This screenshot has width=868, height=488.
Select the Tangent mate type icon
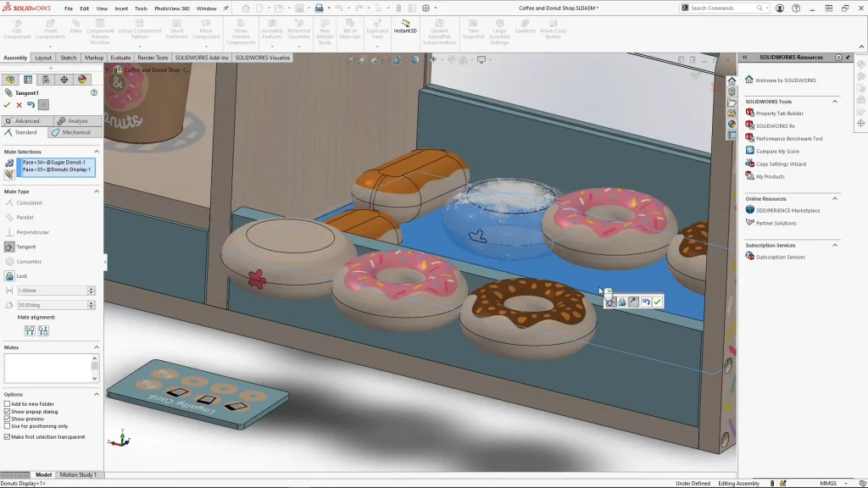9,247
